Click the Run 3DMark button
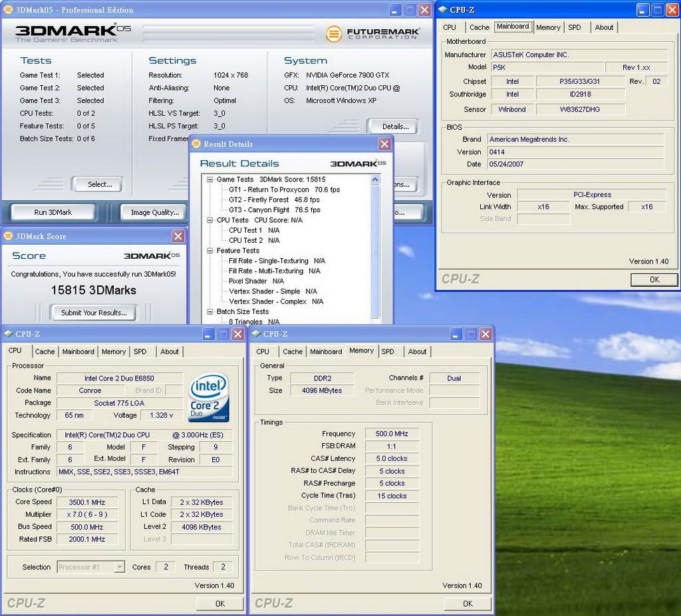Image resolution: width=681 pixels, height=616 pixels. point(53,212)
